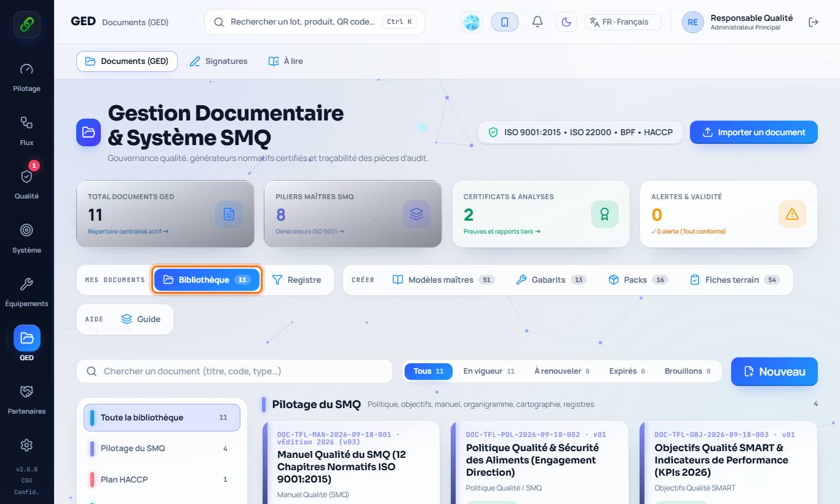Click the ISO 9001:2015 standards badge

click(580, 132)
